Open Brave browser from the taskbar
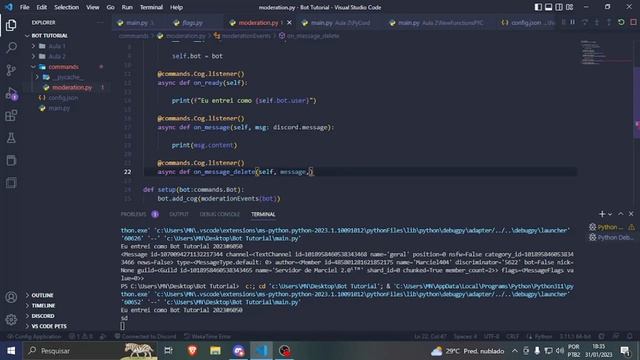The width and height of the screenshot is (640, 360). point(192,351)
